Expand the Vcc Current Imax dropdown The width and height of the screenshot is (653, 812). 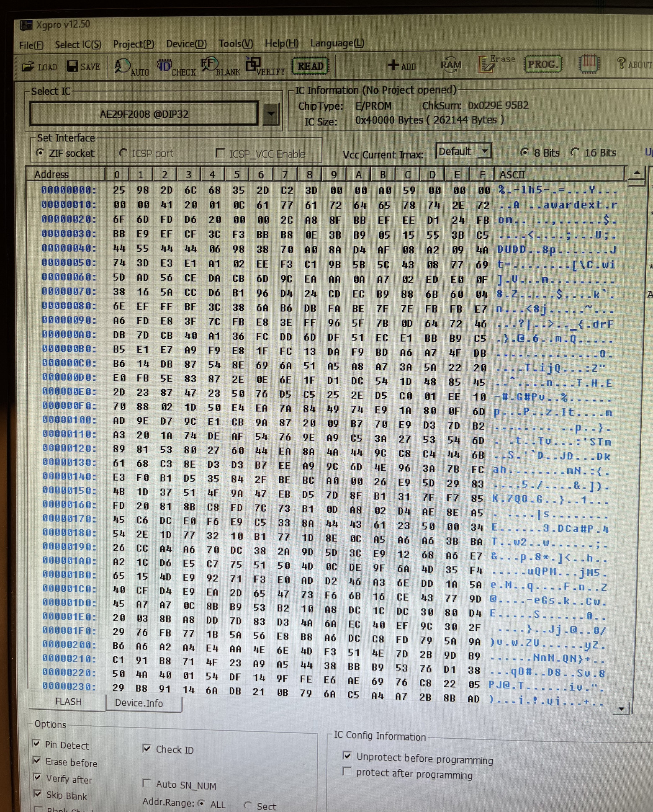(x=484, y=151)
